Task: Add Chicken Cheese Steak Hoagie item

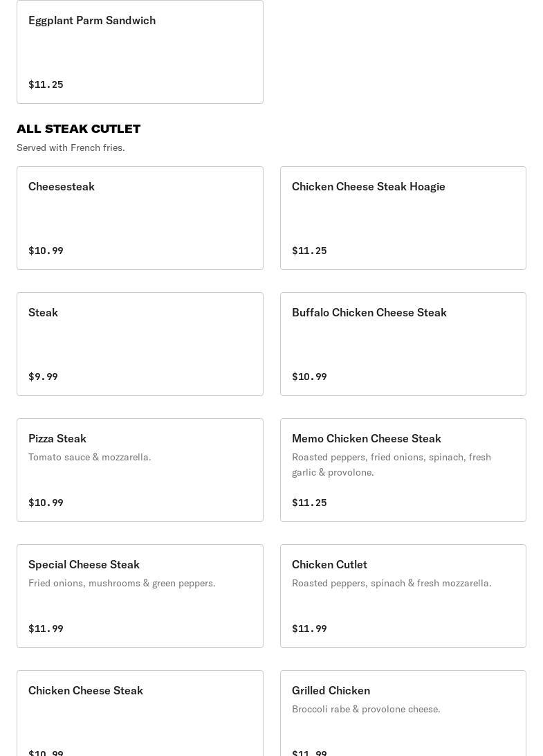Action: click(403, 218)
